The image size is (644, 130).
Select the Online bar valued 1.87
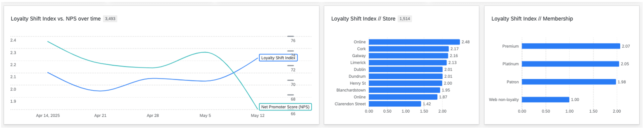pos(403,97)
